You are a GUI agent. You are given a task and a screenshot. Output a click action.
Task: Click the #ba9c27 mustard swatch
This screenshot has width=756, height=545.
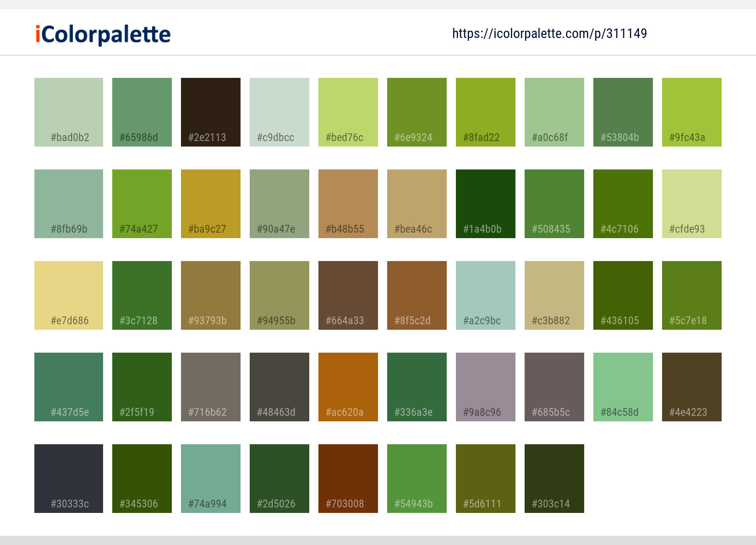210,203
